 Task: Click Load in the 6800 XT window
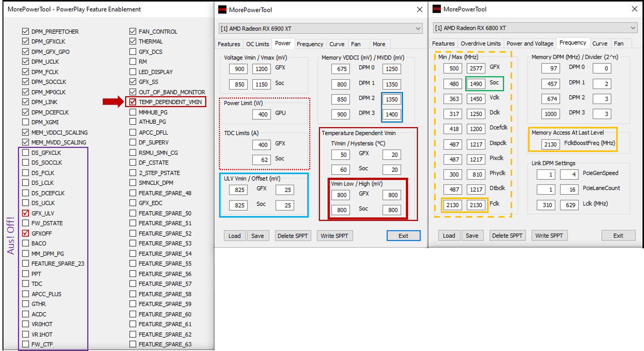pos(449,235)
